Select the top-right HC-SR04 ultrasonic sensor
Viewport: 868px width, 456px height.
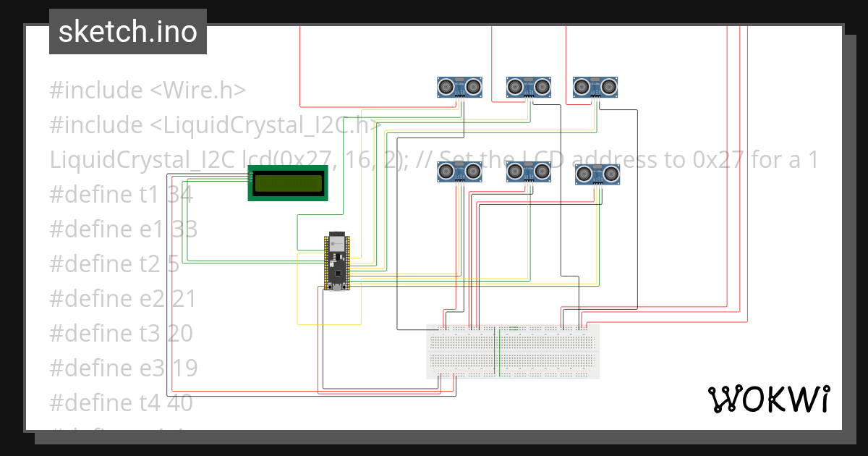pyautogui.click(x=595, y=85)
